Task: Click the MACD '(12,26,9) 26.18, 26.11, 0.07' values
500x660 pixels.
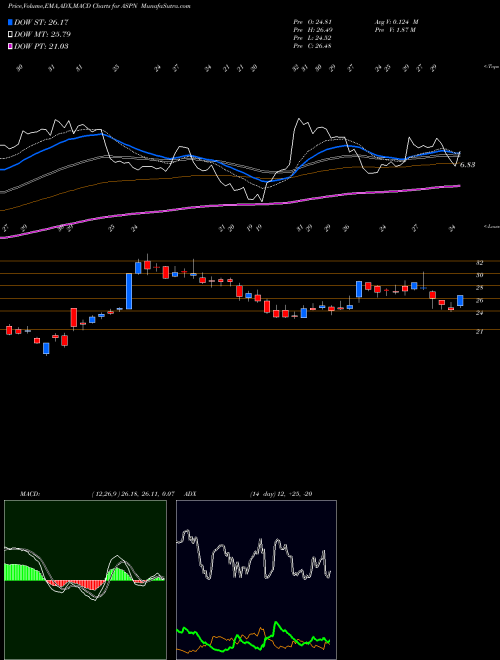Action: [133, 494]
